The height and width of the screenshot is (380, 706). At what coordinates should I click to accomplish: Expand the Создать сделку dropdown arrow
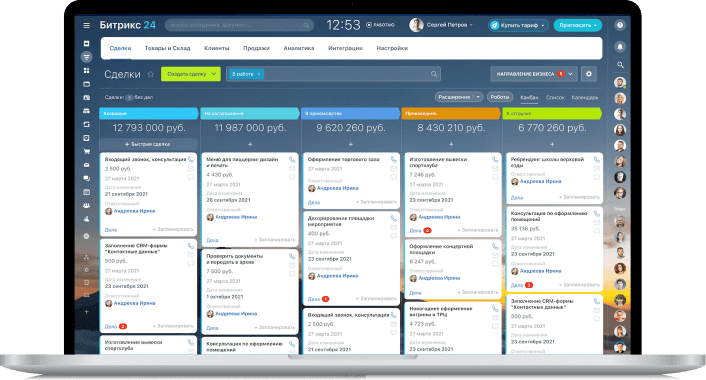pos(214,74)
